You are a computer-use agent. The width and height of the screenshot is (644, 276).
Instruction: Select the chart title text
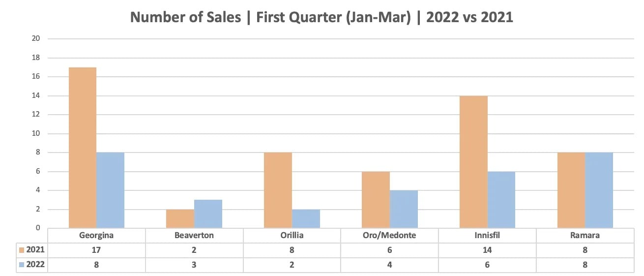pyautogui.click(x=322, y=17)
